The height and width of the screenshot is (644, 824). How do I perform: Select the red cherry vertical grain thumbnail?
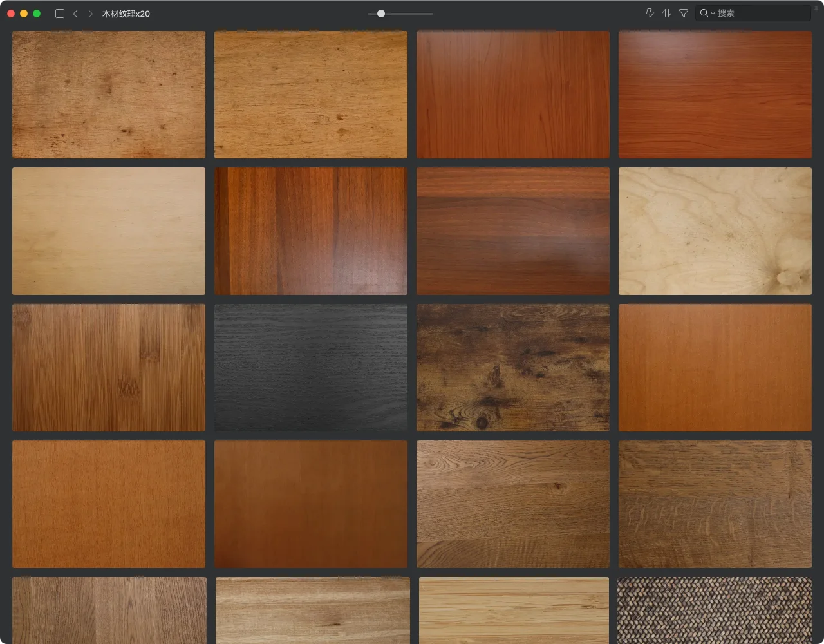[513, 95]
